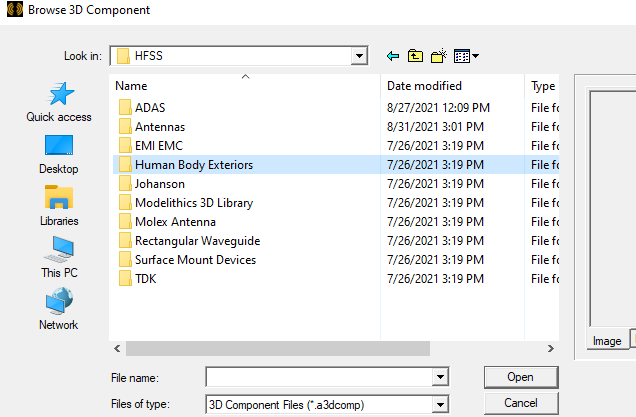Click the 'Modelithics 3D Library' folder name
This screenshot has width=636, height=417.
click(x=194, y=203)
